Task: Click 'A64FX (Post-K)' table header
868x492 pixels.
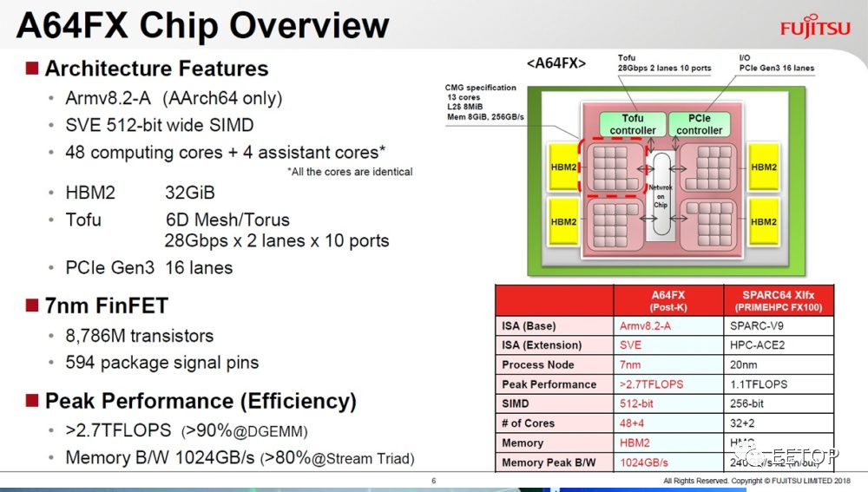Action: [668, 301]
